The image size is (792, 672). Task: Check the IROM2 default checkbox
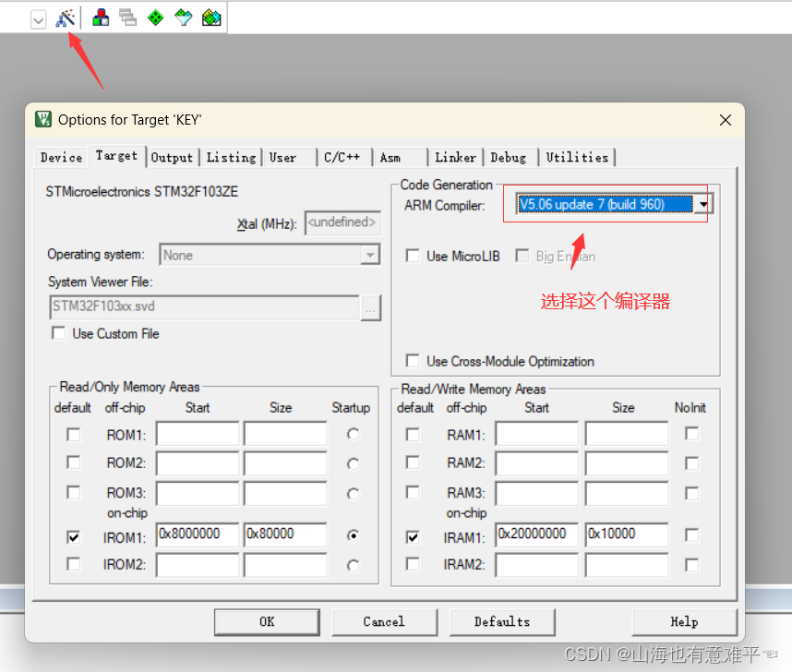[74, 564]
